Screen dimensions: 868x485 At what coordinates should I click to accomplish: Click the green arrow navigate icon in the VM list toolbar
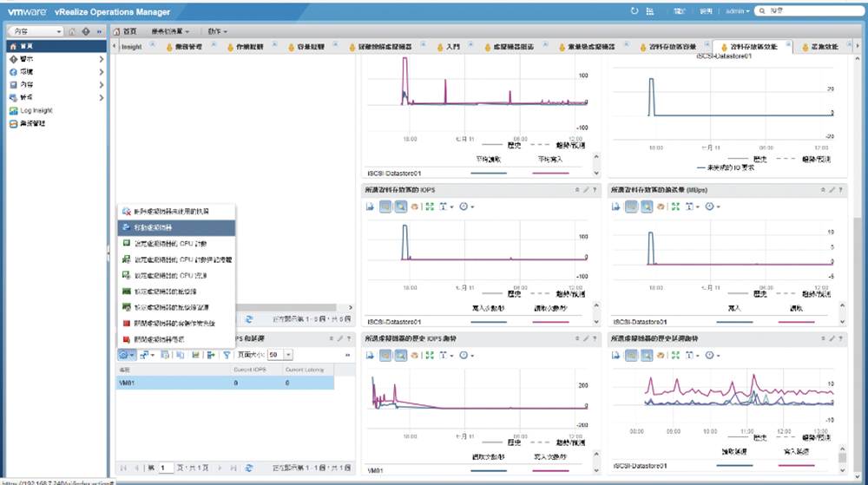tap(211, 355)
